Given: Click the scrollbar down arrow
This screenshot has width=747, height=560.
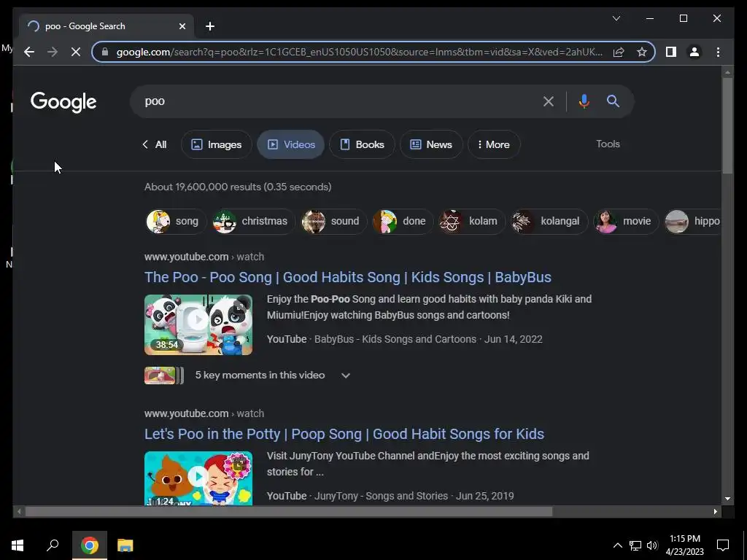Looking at the screenshot, I should tap(727, 499).
